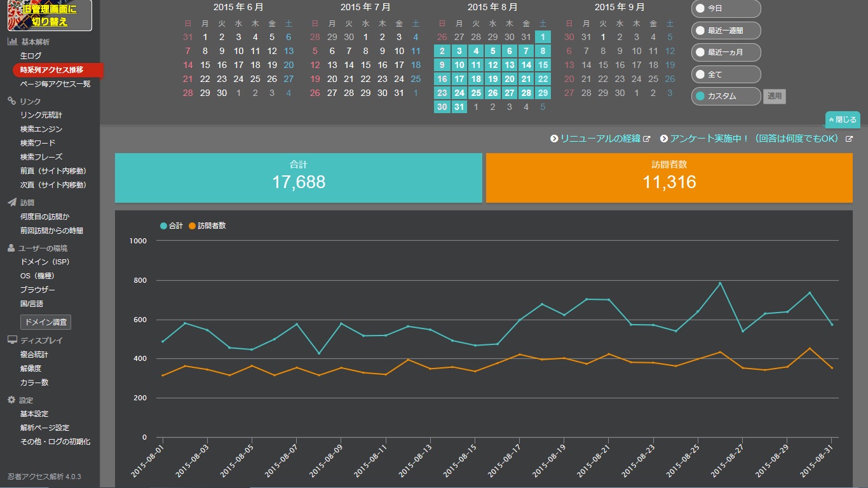Open 生ログ in the sidebar
The image size is (868, 488).
tap(31, 56)
